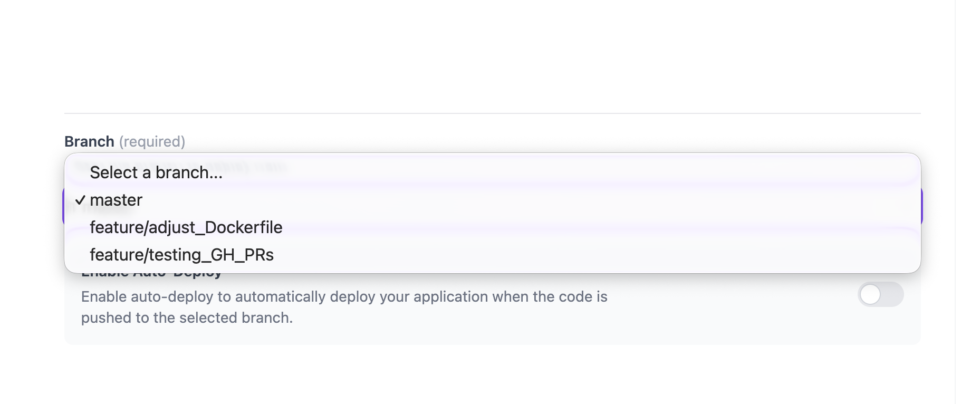The width and height of the screenshot is (980, 404).
Task: Click the white knob of auto-deploy toggle
Action: point(871,294)
